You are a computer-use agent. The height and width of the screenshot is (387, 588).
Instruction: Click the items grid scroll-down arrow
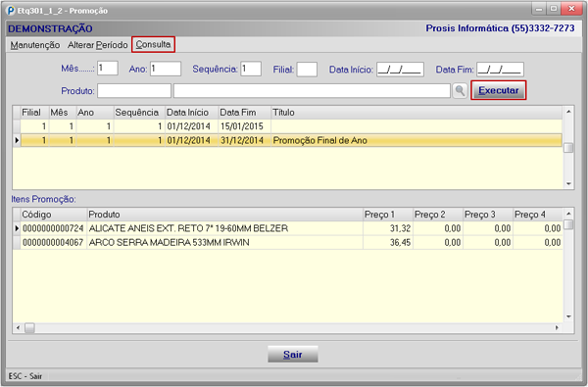568,316
